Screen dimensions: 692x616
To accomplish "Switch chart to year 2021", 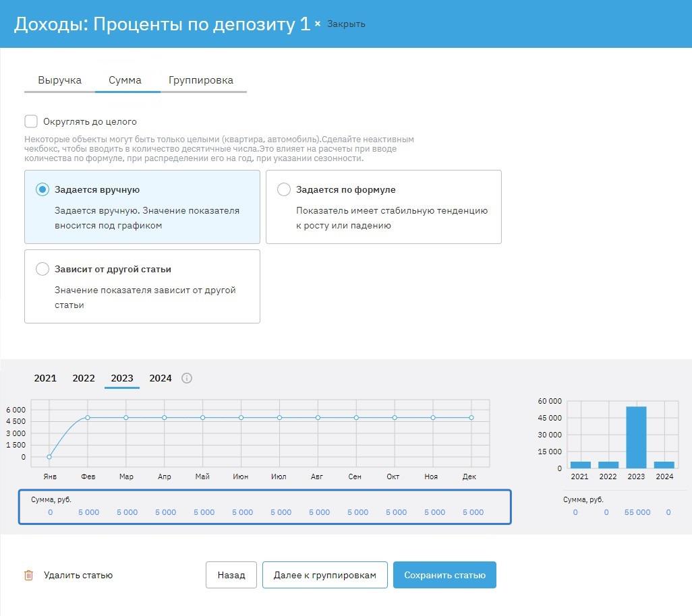I will coord(45,378).
